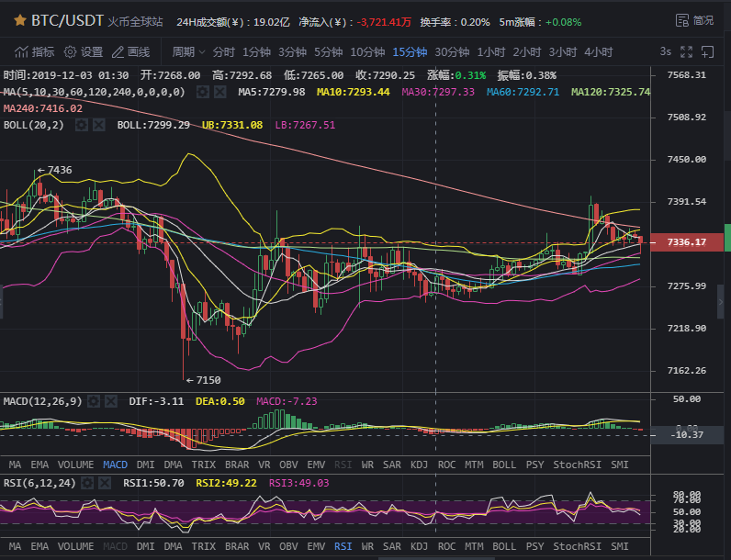Select the 分时 time-sharing period
The height and width of the screenshot is (560, 731).
tap(224, 52)
